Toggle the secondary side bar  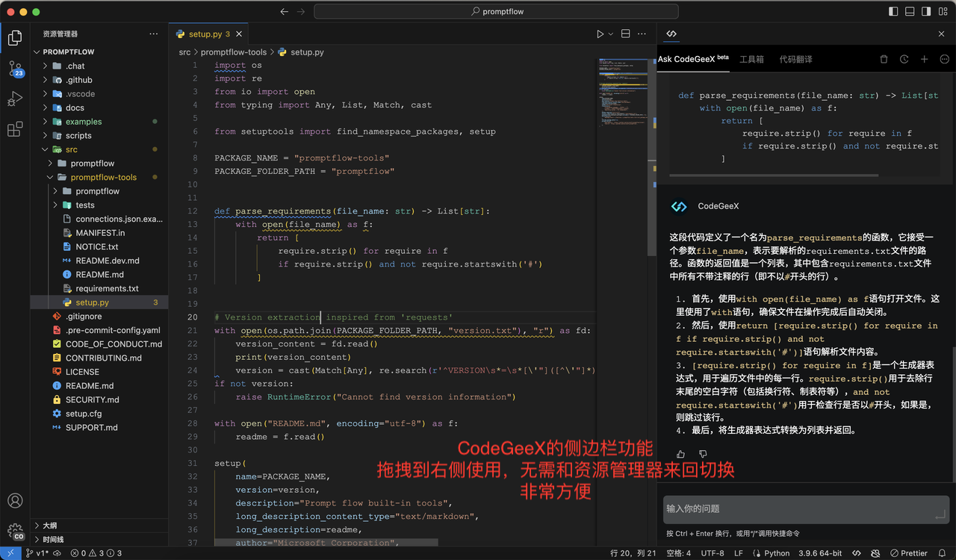tap(928, 12)
